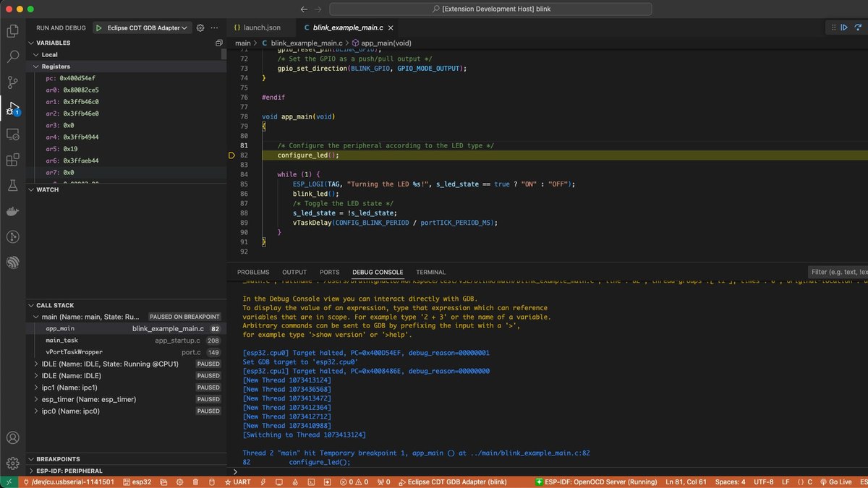Open the Git Graph activity icon

tap(12, 236)
